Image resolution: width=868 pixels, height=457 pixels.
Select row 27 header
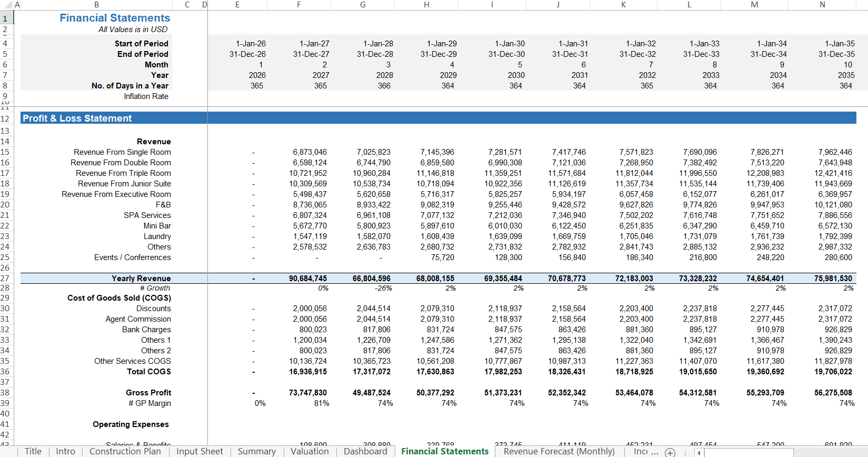(5, 279)
